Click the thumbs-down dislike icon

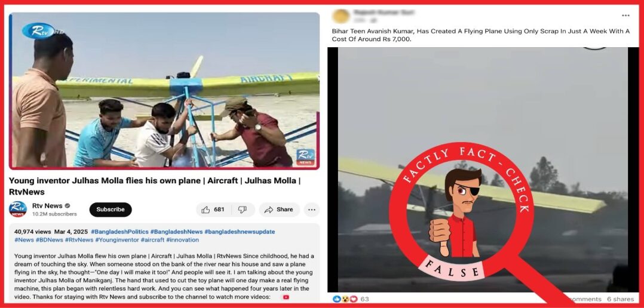tap(243, 210)
